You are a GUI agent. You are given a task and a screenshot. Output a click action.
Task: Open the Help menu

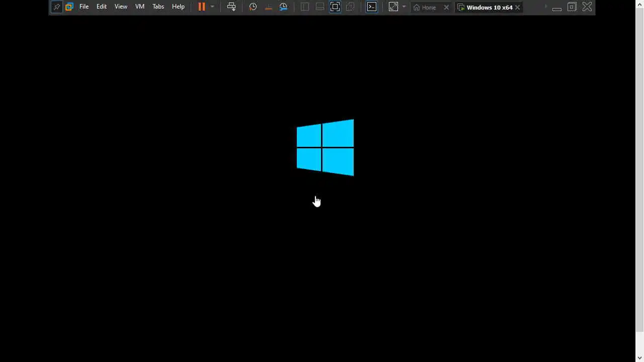point(178,7)
